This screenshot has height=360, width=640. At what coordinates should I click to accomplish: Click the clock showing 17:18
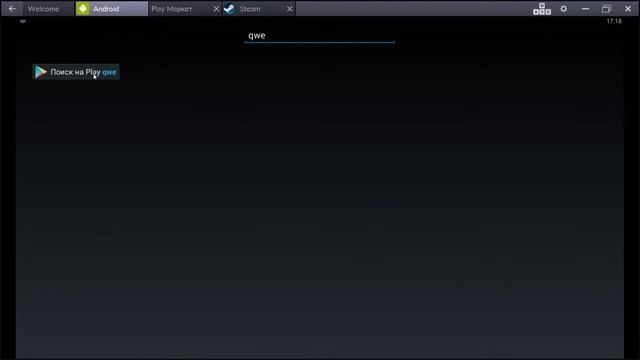(x=614, y=21)
